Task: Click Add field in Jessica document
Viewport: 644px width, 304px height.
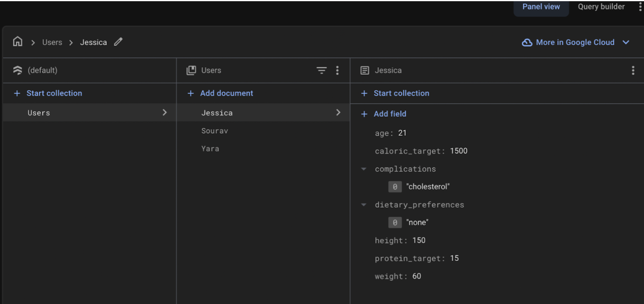Action: [390, 114]
